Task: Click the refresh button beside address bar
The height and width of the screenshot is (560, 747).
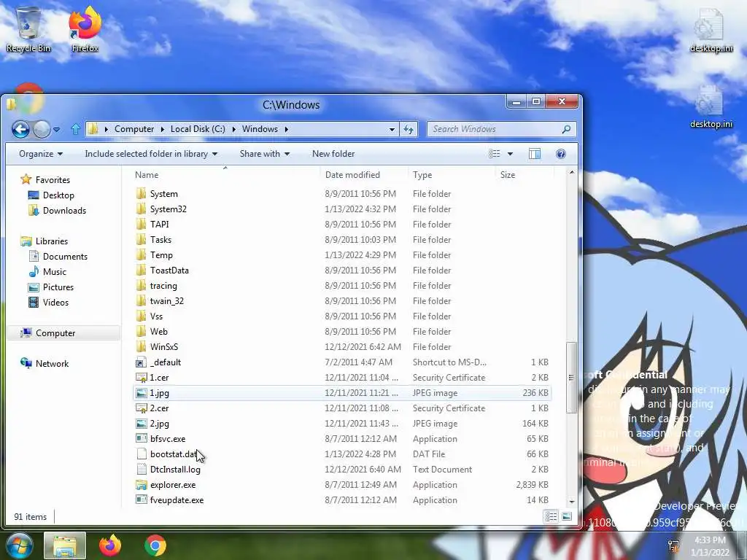Action: coord(409,129)
